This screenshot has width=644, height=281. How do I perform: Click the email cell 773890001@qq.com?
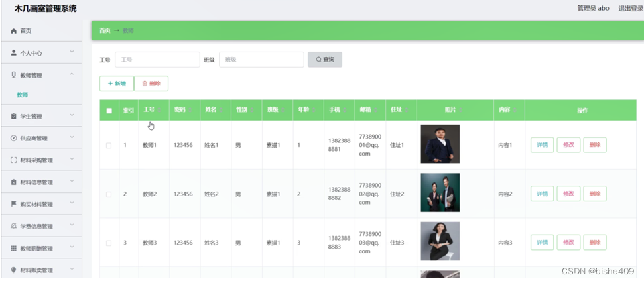(370, 145)
